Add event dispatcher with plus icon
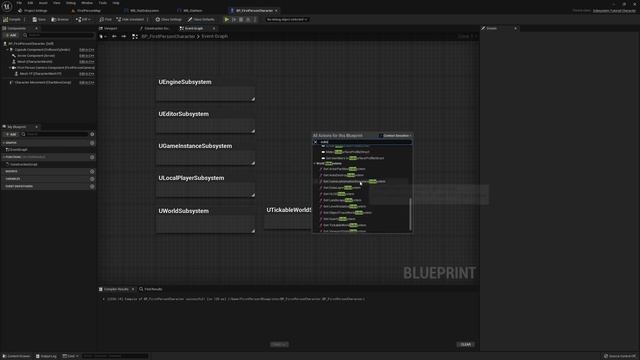Screen dimensions: 640x360 click(92, 187)
